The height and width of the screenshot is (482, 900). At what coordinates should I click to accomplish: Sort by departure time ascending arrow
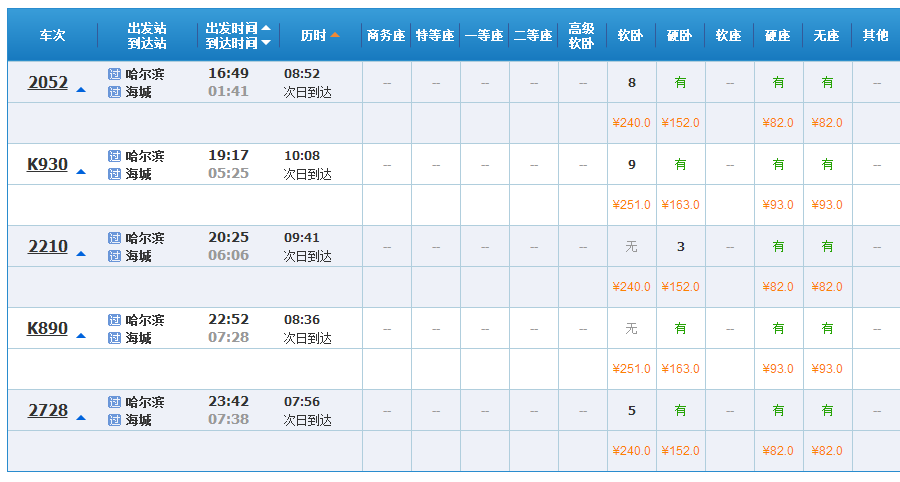pyautogui.click(x=266, y=28)
